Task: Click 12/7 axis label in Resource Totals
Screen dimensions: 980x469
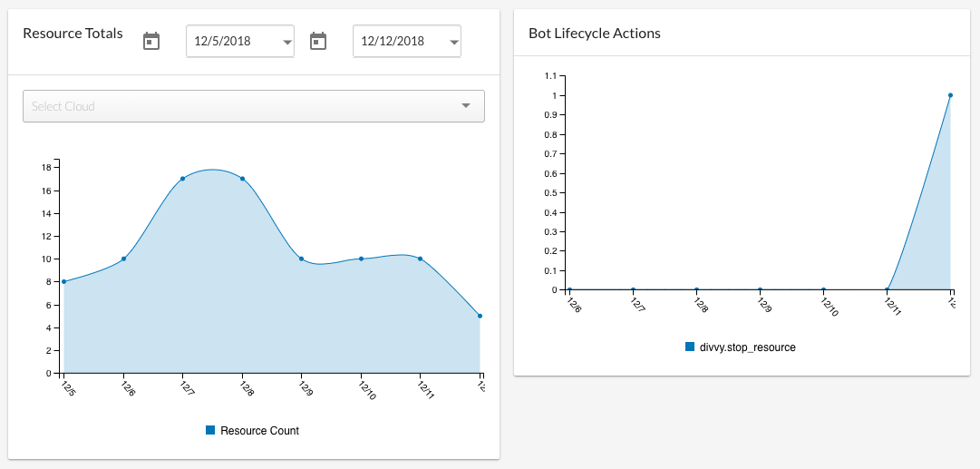Action: [187, 389]
